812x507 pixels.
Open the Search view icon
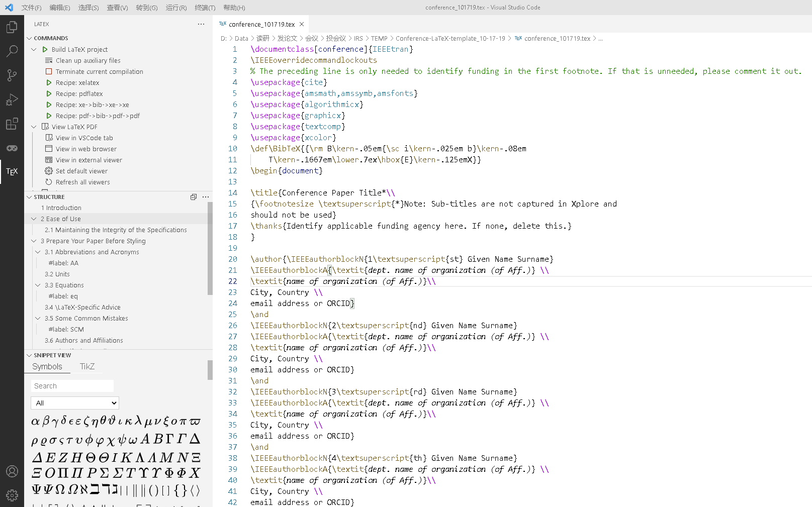click(x=12, y=51)
